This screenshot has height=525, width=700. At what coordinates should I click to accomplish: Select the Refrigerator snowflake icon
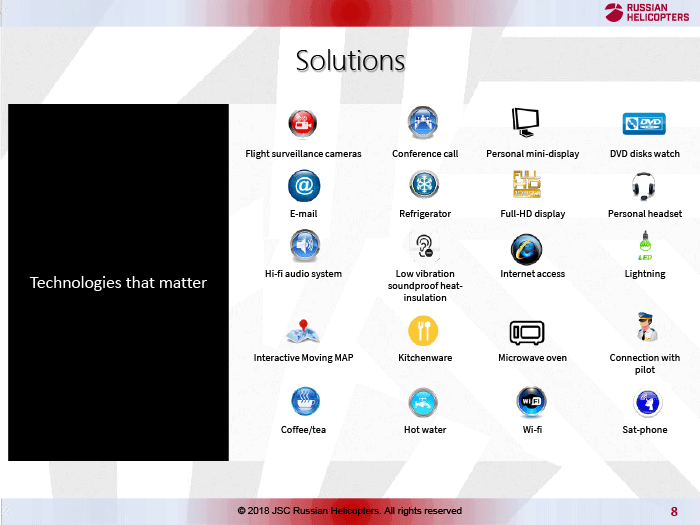(x=425, y=185)
